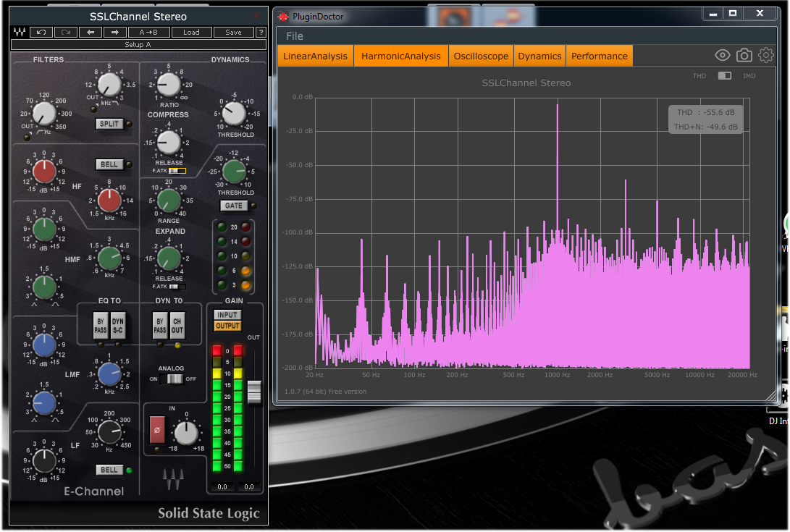The height and width of the screenshot is (532, 790).
Task: Switch to the Performance tab
Action: 600,56
